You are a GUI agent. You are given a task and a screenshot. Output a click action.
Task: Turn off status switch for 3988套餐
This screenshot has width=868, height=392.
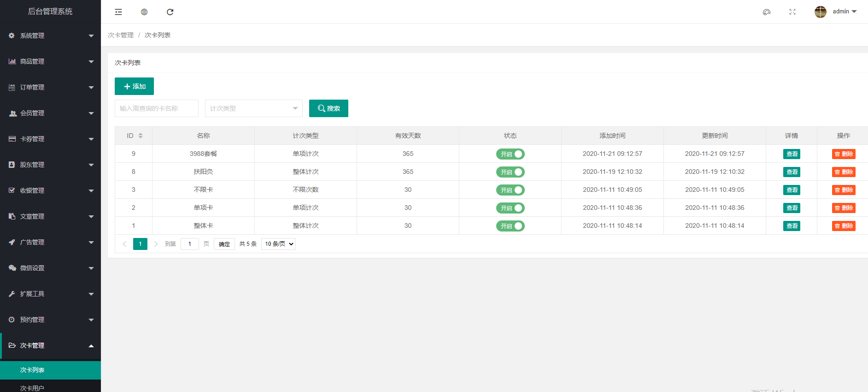pos(510,154)
